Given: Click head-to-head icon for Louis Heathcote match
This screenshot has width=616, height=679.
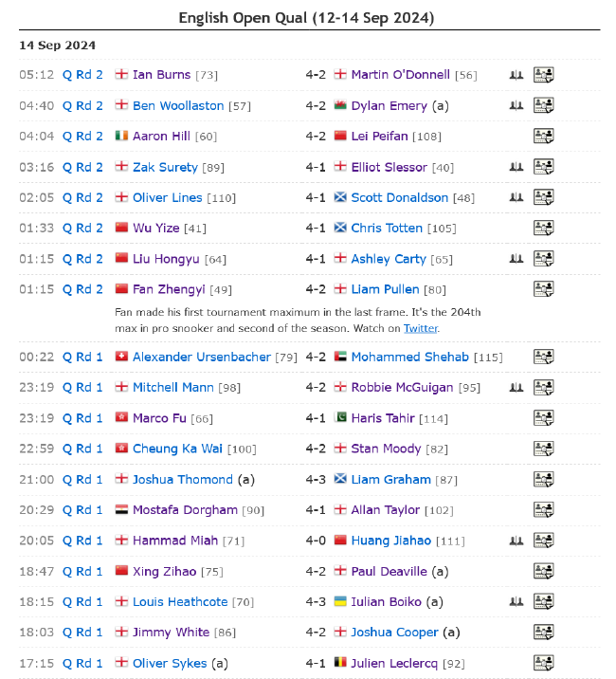Looking at the screenshot, I should pos(516,601).
